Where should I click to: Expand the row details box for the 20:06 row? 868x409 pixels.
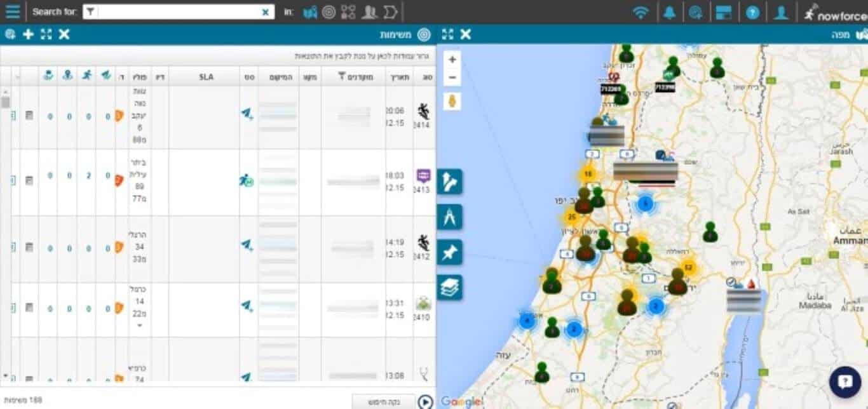click(14, 114)
